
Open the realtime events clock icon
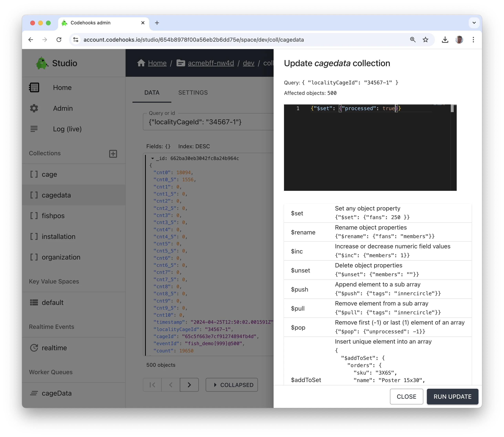34,348
